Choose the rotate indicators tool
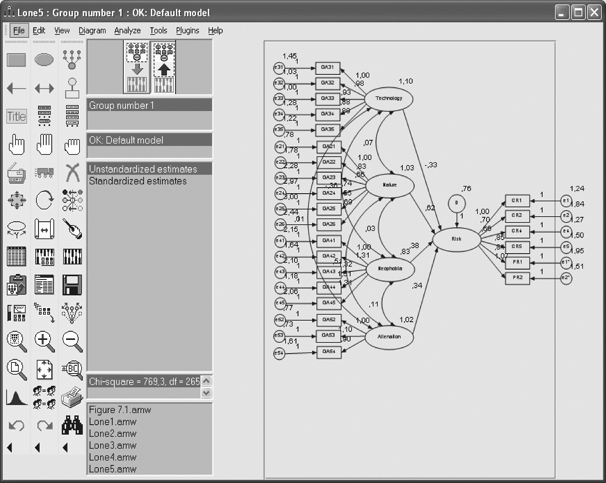Viewport: 606px width, 483px height. pos(44,200)
